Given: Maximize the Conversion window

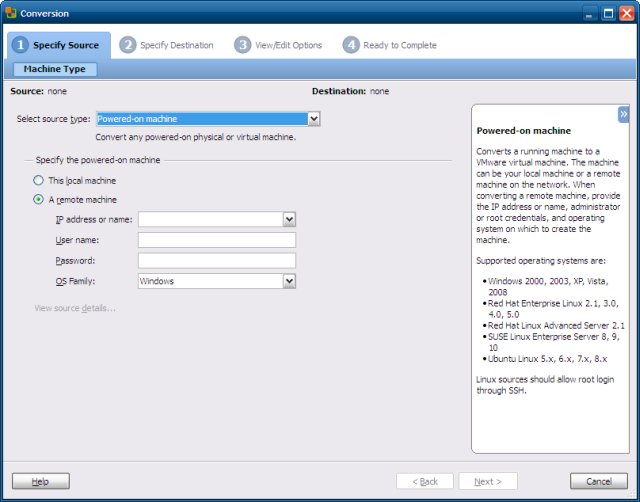Looking at the screenshot, I should click(607, 13).
